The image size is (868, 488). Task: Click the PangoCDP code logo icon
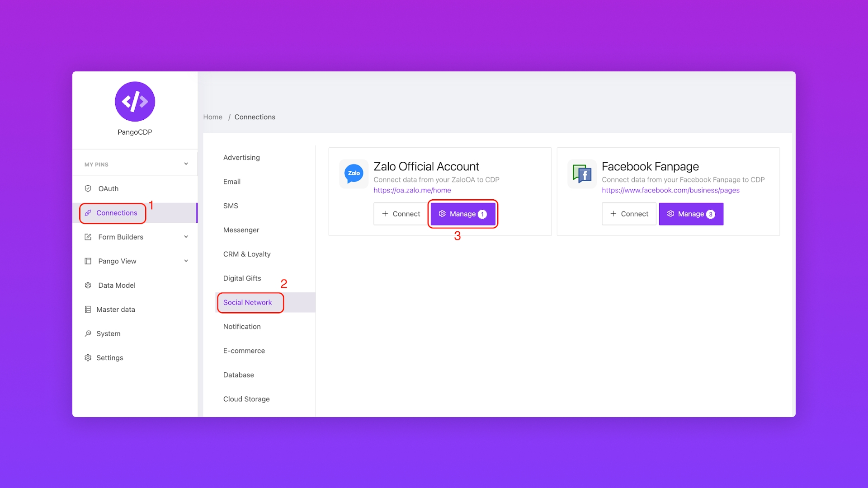click(x=135, y=102)
